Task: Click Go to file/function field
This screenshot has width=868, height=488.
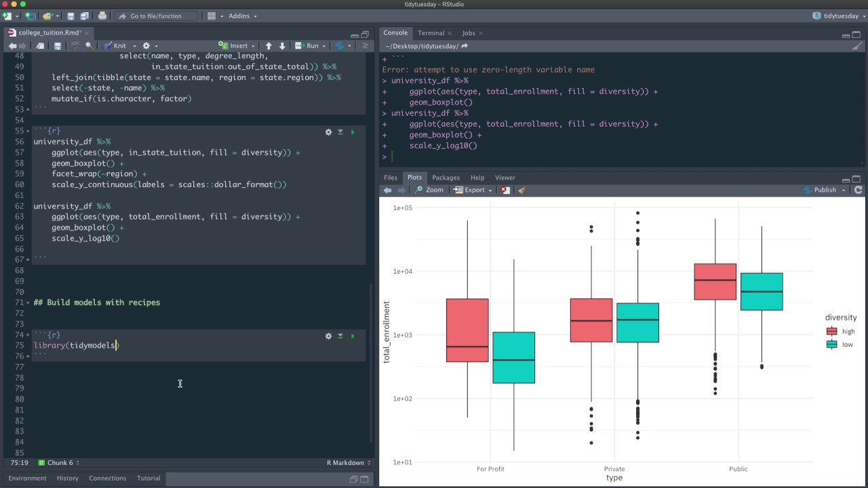Action: pos(157,16)
